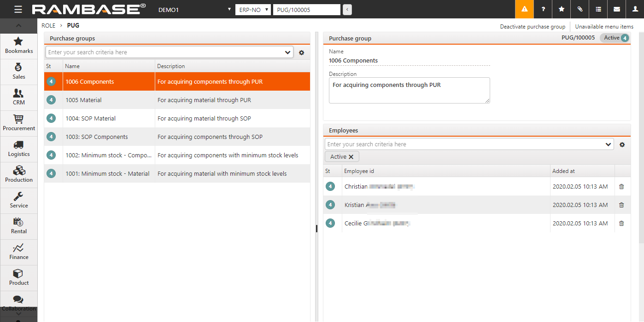The width and height of the screenshot is (644, 322).
Task: Expand the employees search dropdown
Action: [x=608, y=144]
